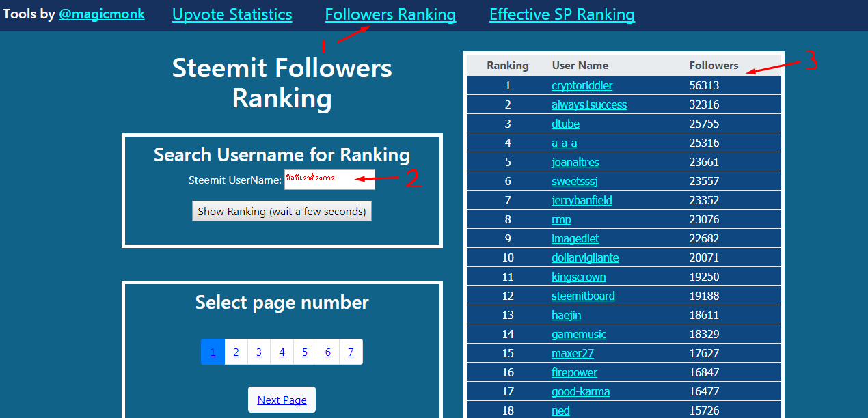Click follower count 32316
Viewport: 868px width, 418px height.
pyautogui.click(x=704, y=104)
